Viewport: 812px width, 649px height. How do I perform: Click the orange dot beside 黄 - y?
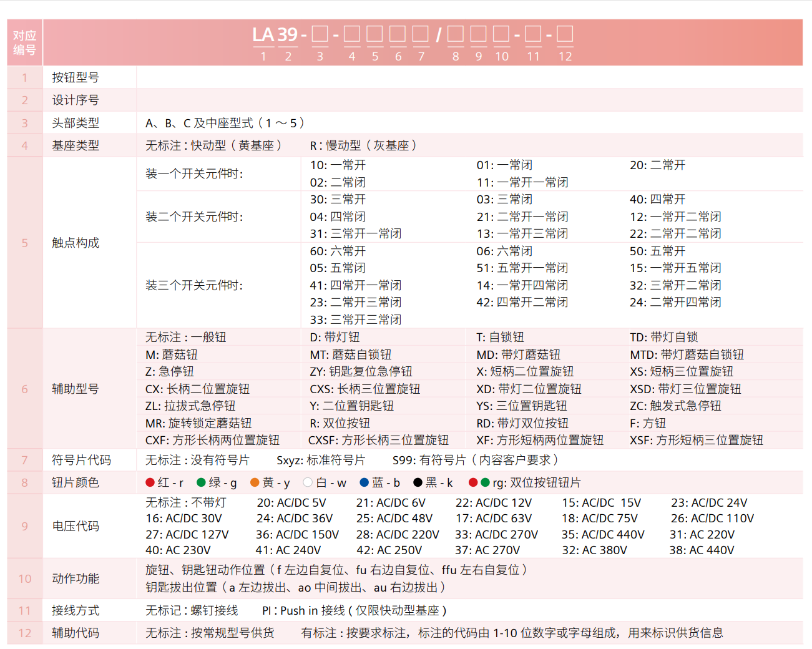255,482
